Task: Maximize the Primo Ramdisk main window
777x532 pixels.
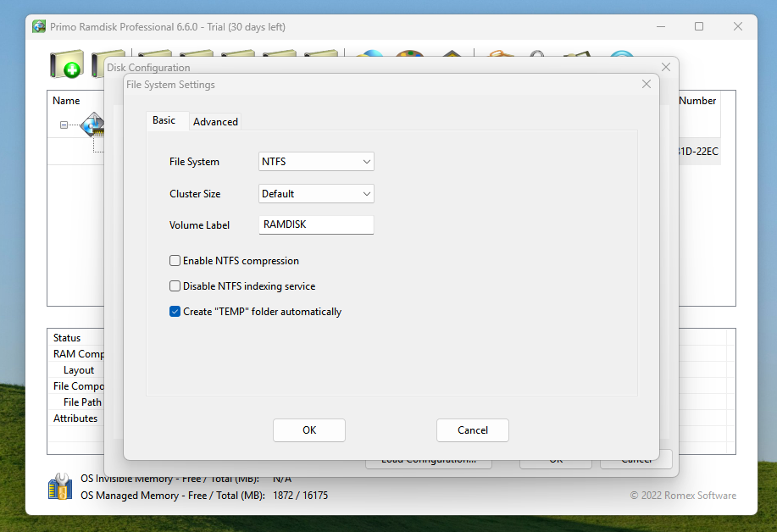Action: pyautogui.click(x=699, y=26)
